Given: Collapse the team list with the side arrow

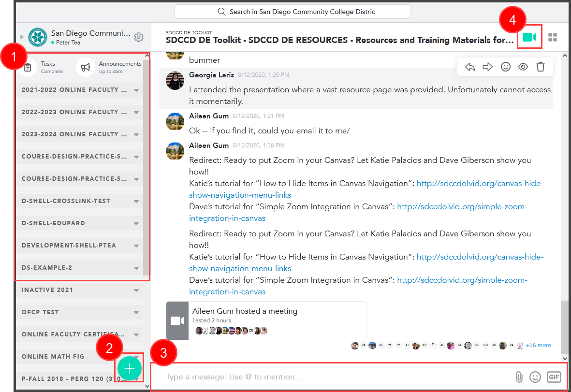Looking at the screenshot, I should click(22, 36).
